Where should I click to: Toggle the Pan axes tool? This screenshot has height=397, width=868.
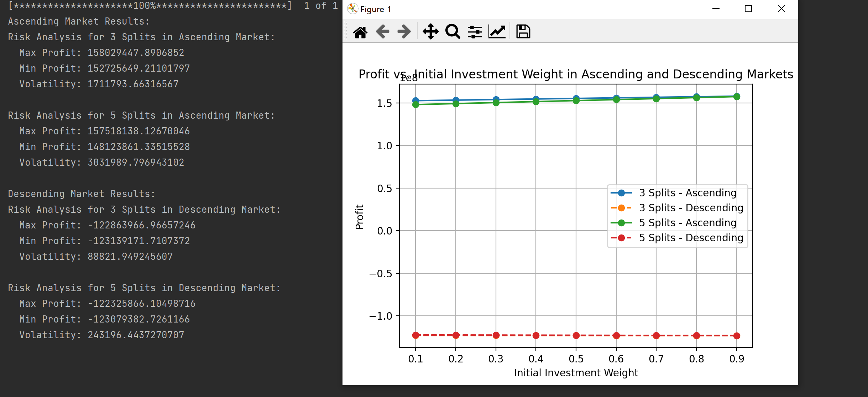pos(430,32)
